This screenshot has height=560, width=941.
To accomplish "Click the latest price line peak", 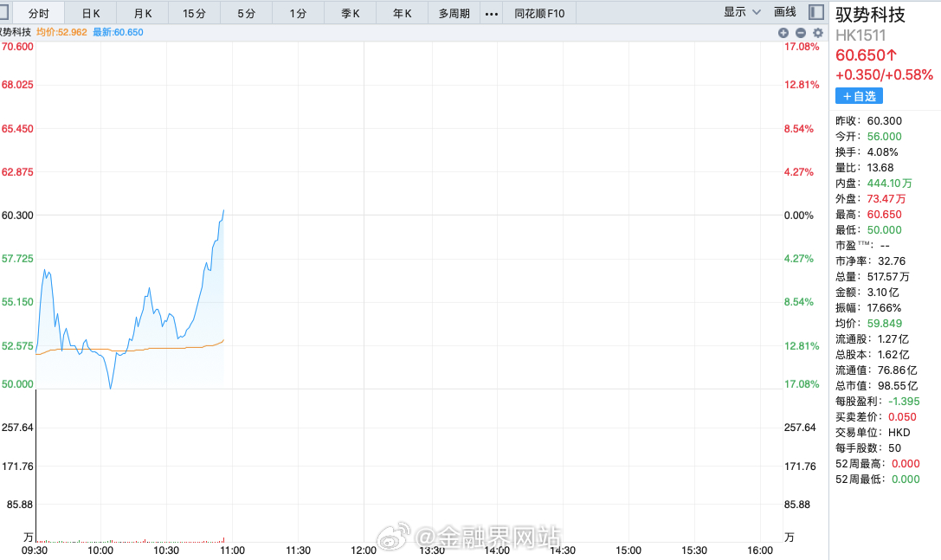I will coord(223,210).
